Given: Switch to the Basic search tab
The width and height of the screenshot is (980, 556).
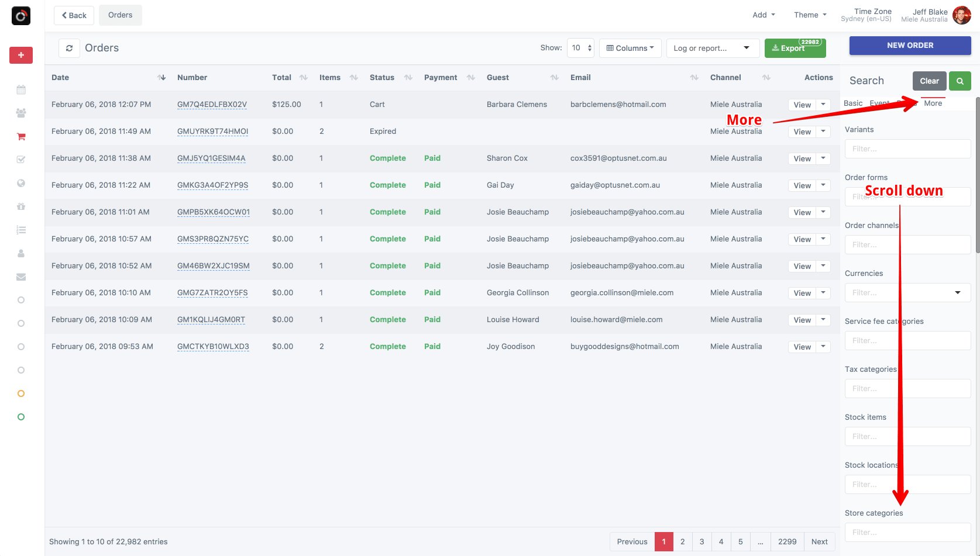Looking at the screenshot, I should point(853,103).
